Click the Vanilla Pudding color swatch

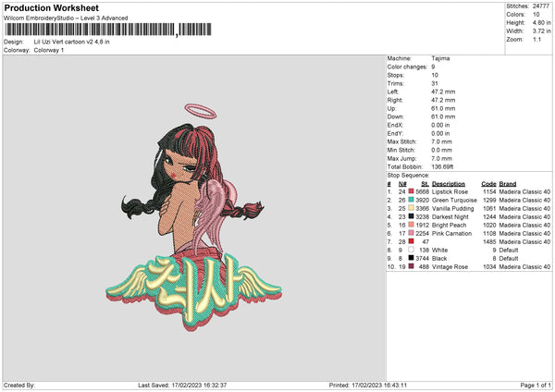pyautogui.click(x=411, y=208)
